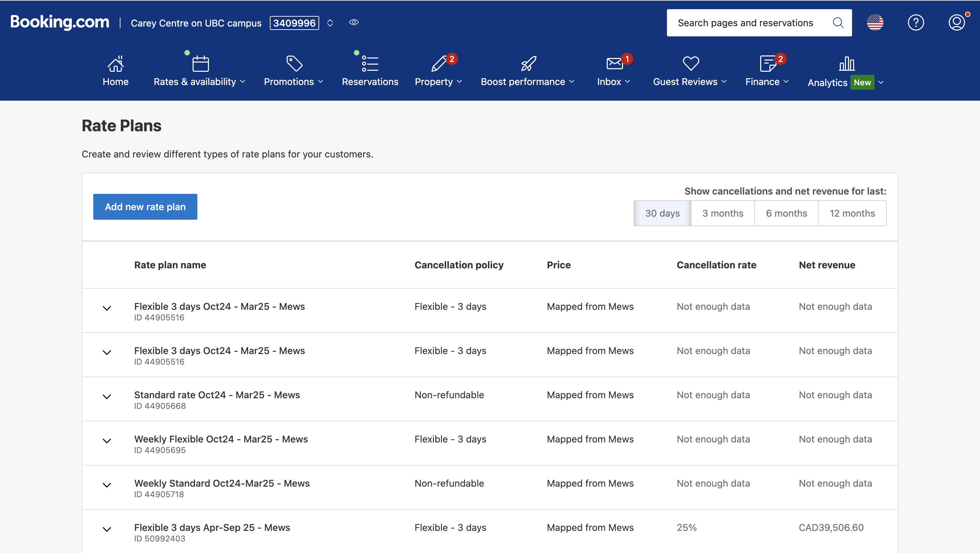Click Add new rate plan button
The height and width of the screenshot is (553, 980).
pos(145,207)
